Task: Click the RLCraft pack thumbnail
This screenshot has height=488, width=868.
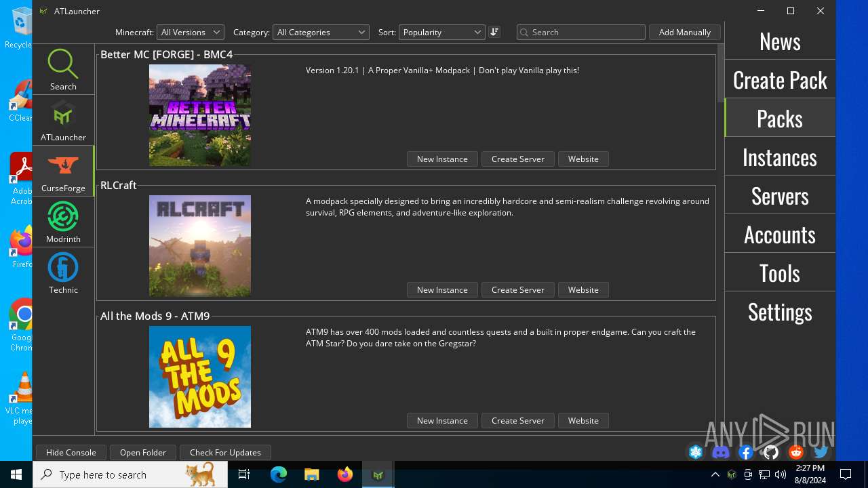Action: pos(200,246)
